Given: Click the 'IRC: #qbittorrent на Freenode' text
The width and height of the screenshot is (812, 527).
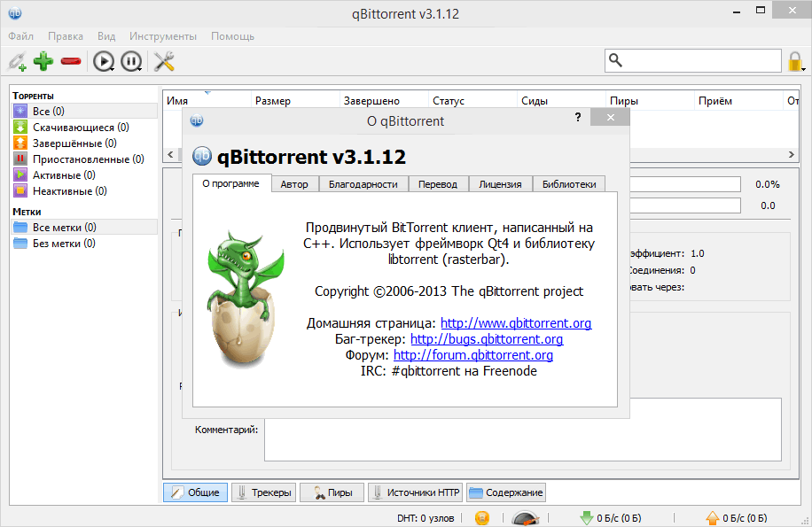Looking at the screenshot, I should (x=449, y=371).
